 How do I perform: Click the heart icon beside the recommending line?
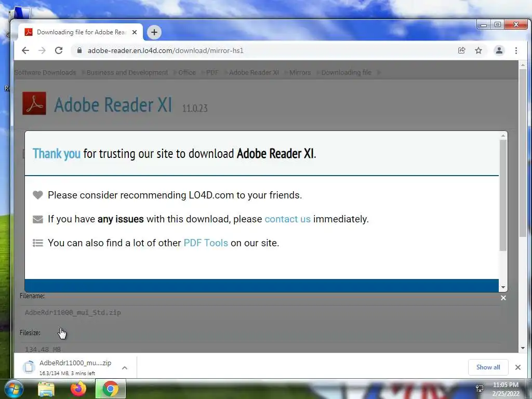point(37,195)
